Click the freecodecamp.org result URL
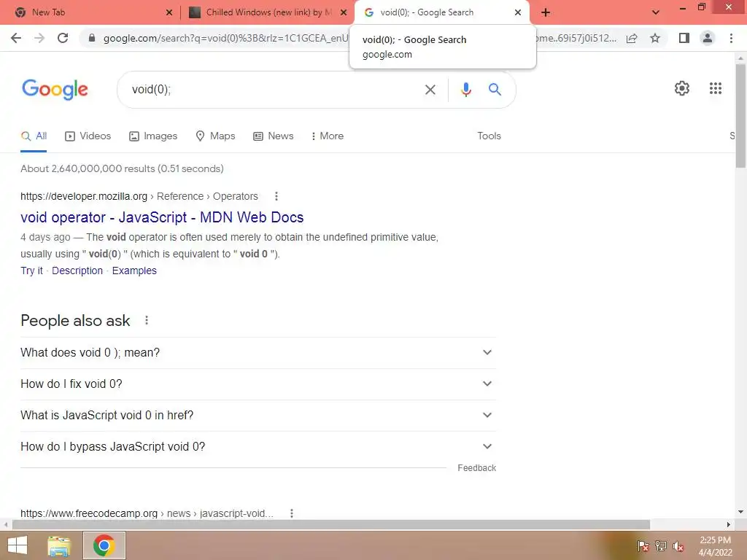The image size is (747, 560). pos(147,513)
